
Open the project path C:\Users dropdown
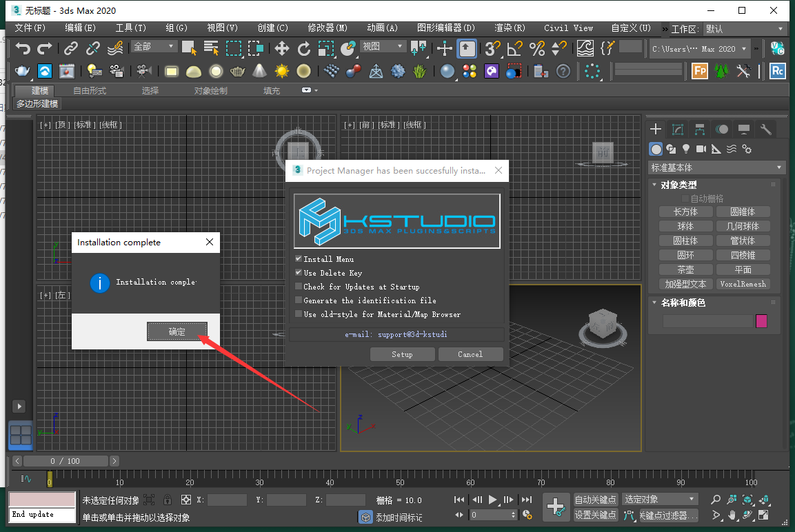click(699, 49)
